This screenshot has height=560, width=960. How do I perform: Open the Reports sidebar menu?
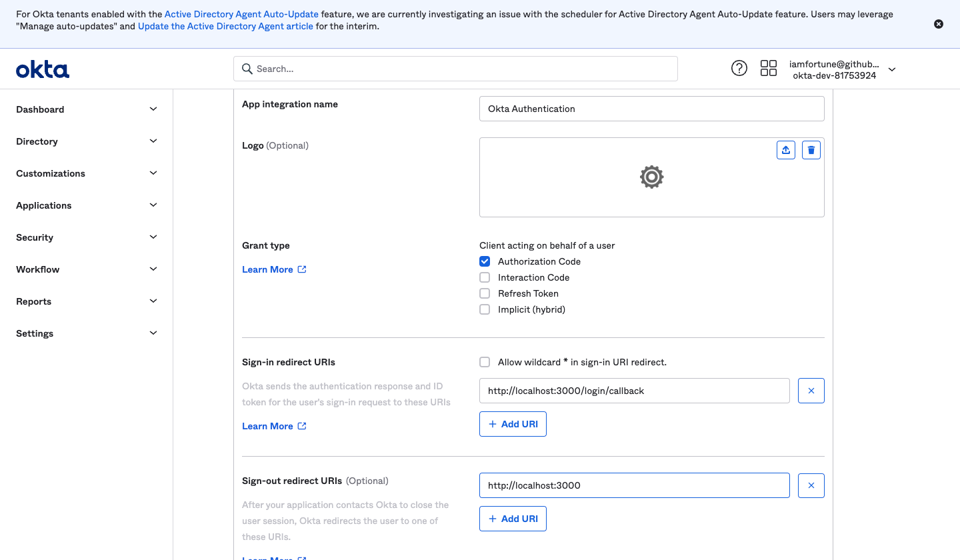point(87,301)
